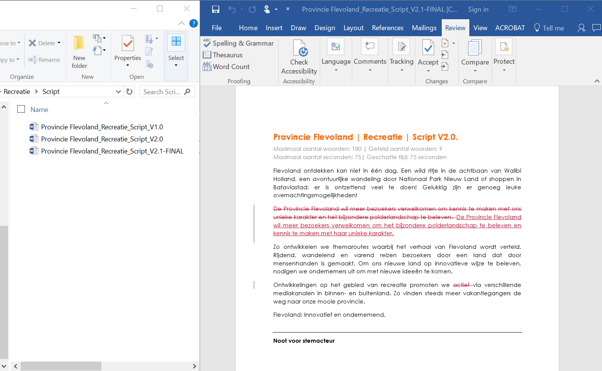Go to next change icon
602x371 pixels.
(445, 66)
